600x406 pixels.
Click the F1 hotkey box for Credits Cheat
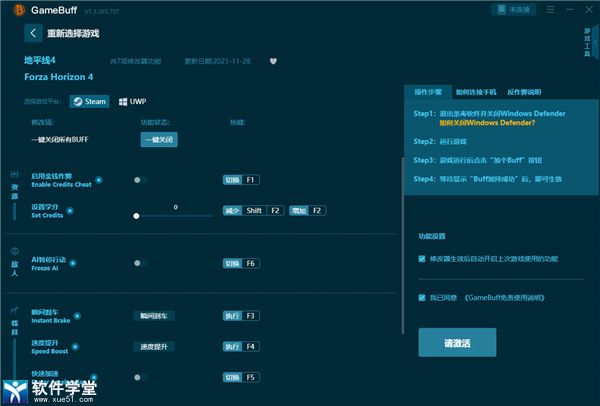click(x=241, y=180)
